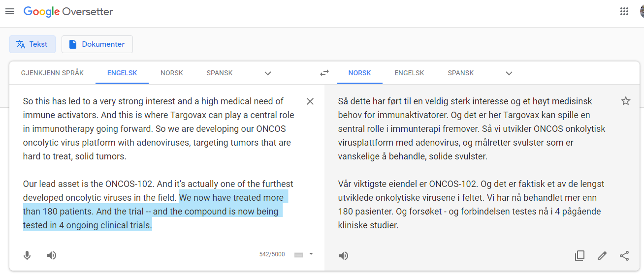Open the hamburger main menu

click(10, 11)
